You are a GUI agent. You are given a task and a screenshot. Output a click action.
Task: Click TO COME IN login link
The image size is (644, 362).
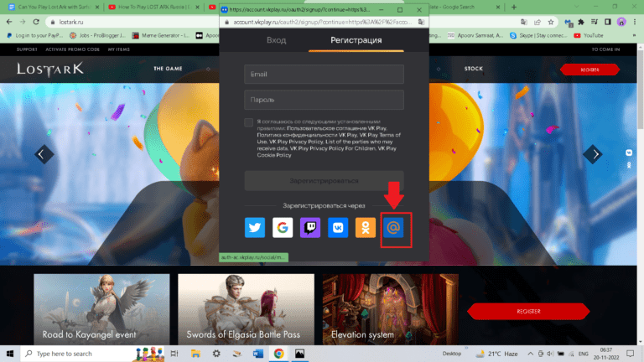point(605,49)
